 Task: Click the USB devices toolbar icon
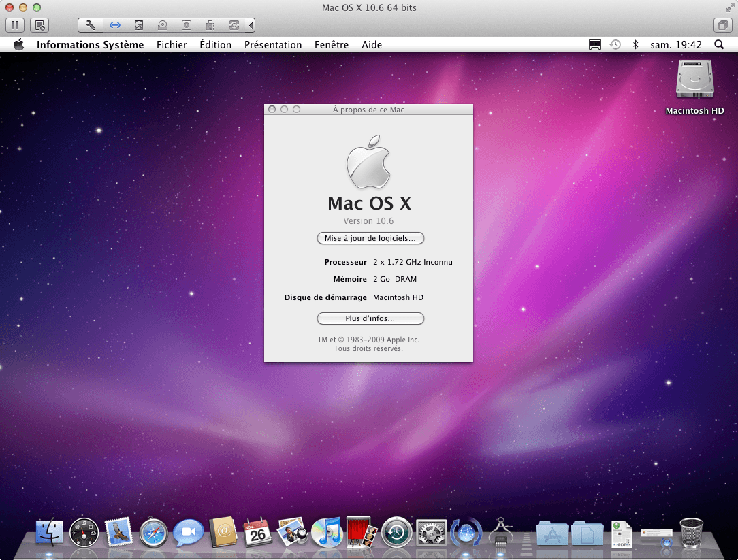[x=210, y=25]
